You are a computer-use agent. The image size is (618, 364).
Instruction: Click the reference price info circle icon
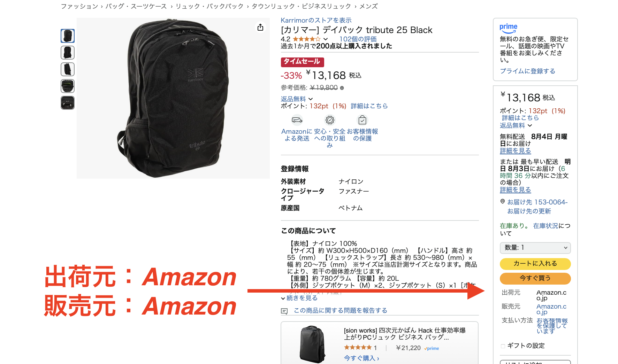[x=342, y=88]
